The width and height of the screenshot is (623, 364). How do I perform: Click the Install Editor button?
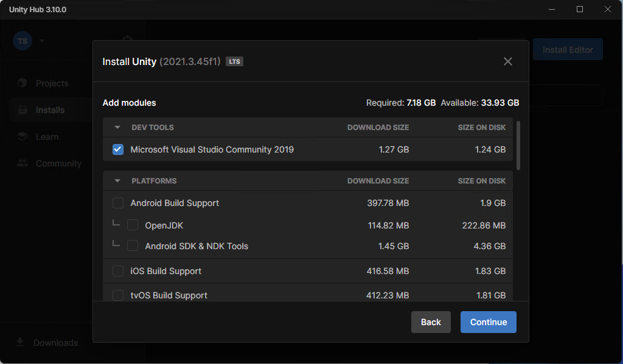(568, 50)
